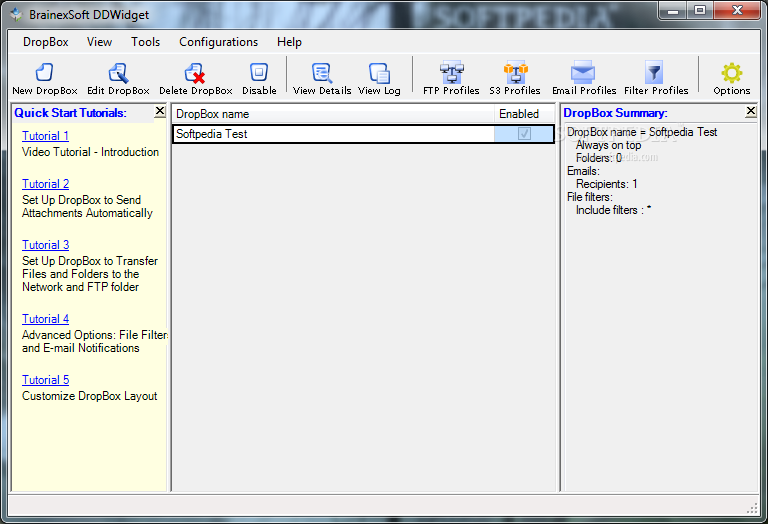This screenshot has width=768, height=524.
Task: Click the DropBox name column header
Action: (x=333, y=114)
